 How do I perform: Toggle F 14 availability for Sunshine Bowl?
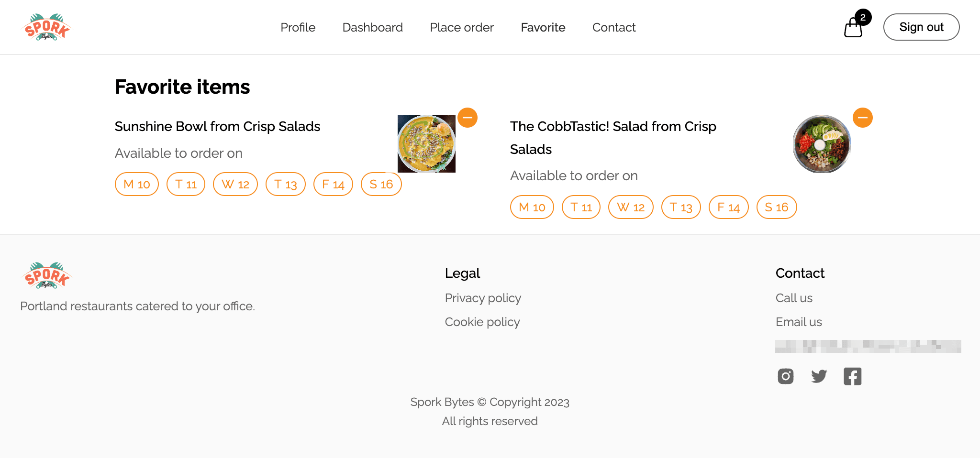click(333, 184)
